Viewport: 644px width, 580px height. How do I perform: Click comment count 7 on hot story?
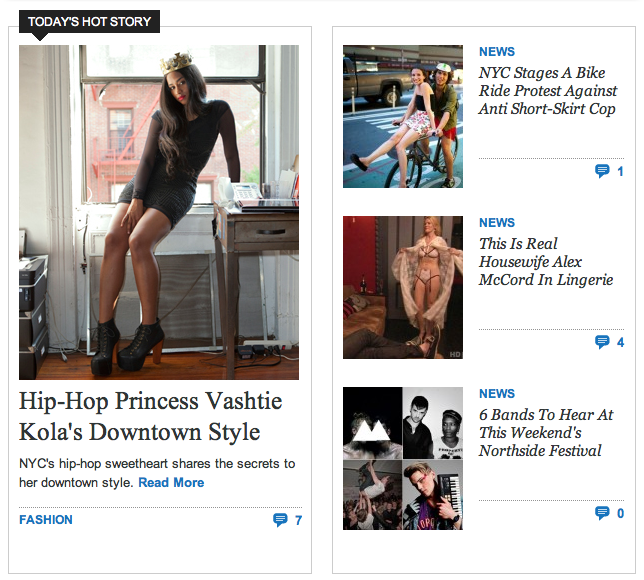coord(298,520)
